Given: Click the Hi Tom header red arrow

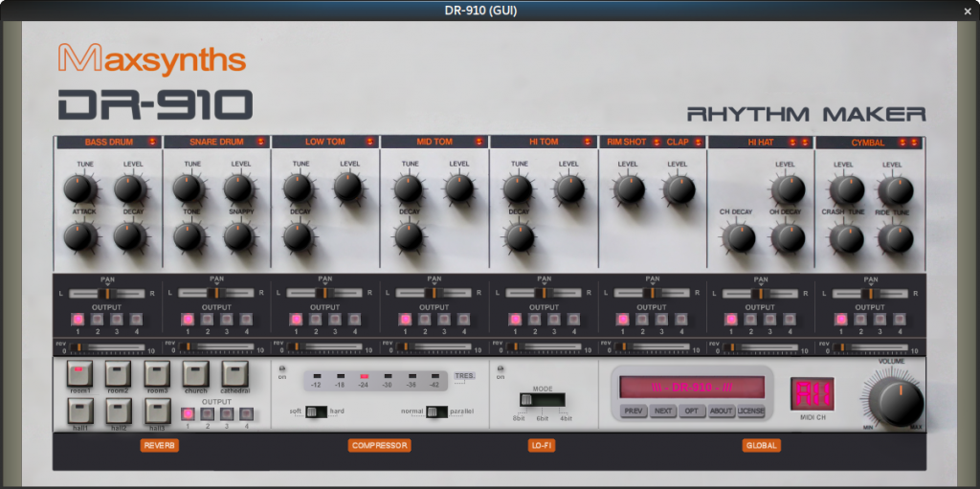Looking at the screenshot, I should pos(588,142).
